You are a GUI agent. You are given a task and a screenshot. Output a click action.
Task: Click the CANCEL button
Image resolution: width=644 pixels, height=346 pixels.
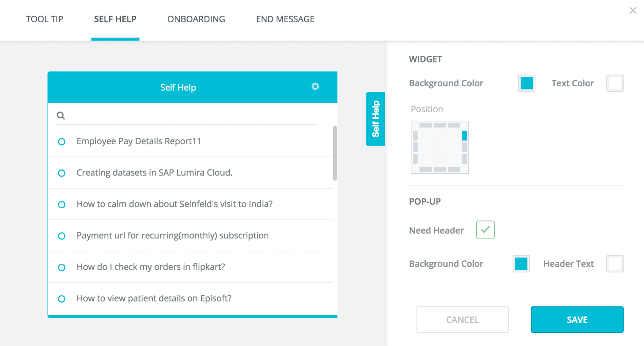[x=462, y=320]
